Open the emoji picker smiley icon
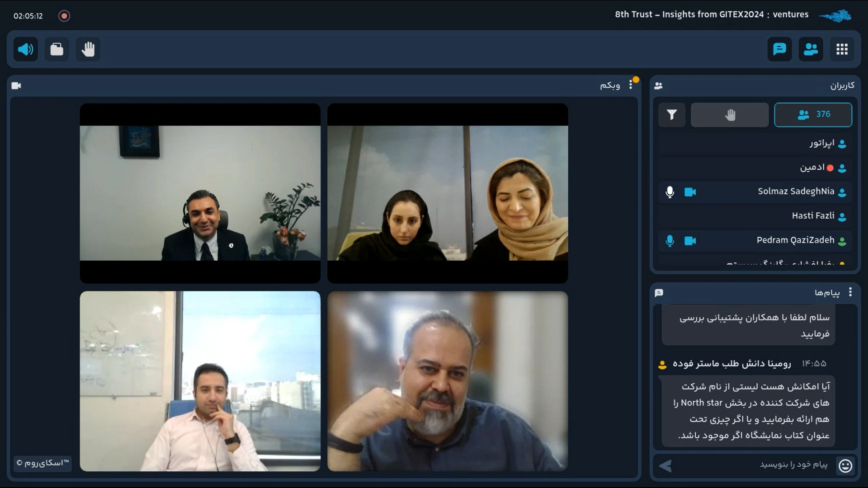 click(x=845, y=465)
